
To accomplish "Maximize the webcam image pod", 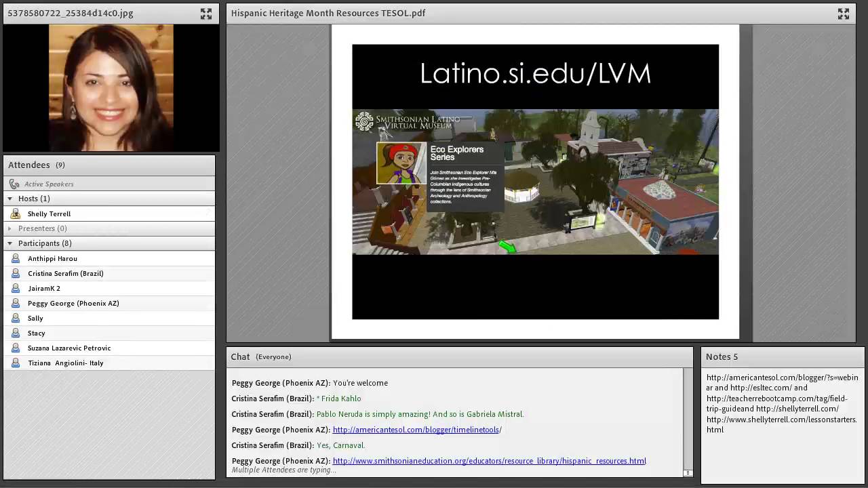I will pos(206,14).
